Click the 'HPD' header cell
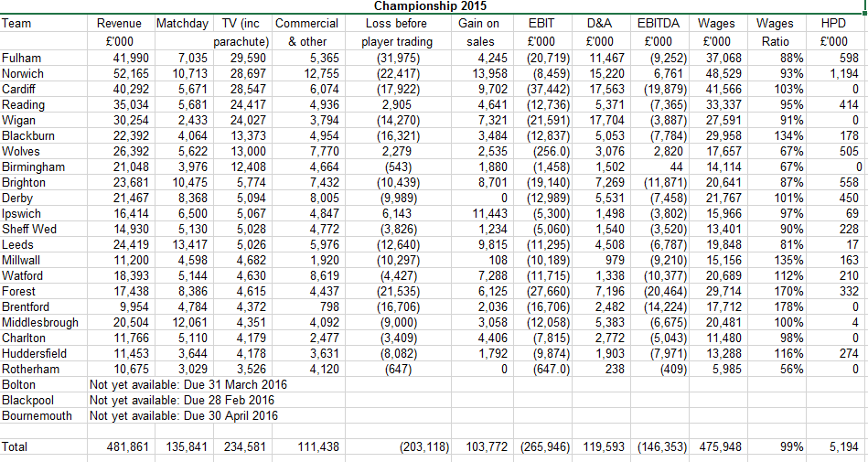The image size is (868, 462). (833, 23)
